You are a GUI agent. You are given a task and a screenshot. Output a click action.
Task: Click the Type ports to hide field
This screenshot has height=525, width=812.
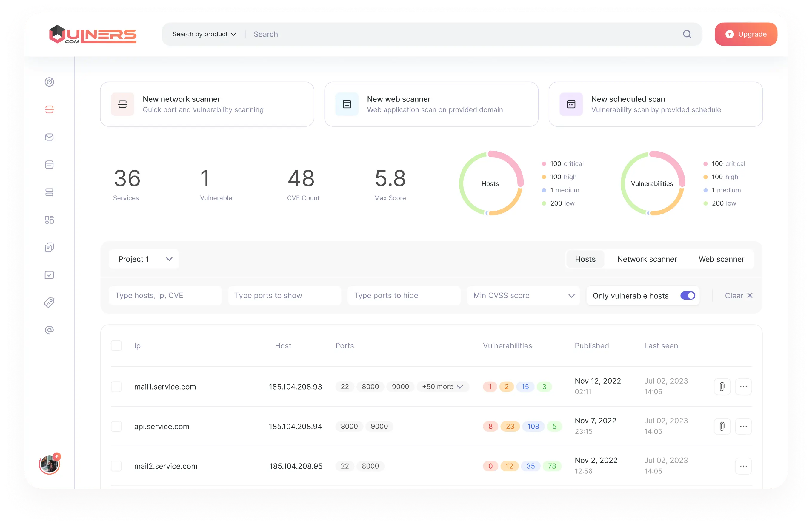(x=404, y=296)
